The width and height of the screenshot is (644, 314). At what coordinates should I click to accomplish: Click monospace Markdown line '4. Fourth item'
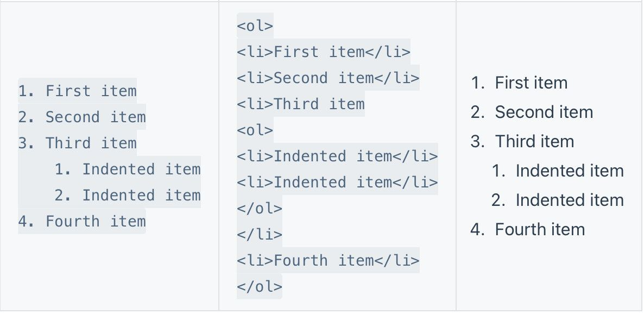[x=81, y=221]
